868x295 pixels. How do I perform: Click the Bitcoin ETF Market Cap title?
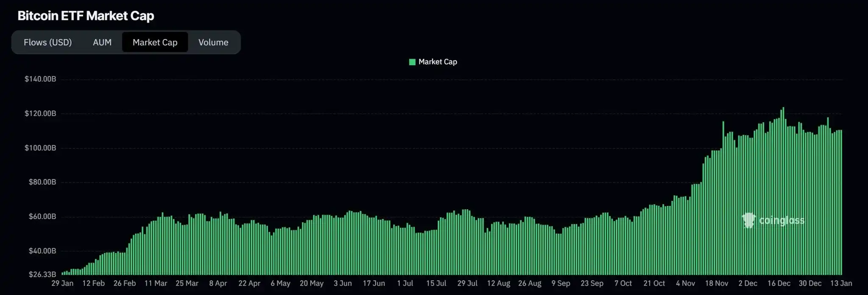(x=86, y=16)
